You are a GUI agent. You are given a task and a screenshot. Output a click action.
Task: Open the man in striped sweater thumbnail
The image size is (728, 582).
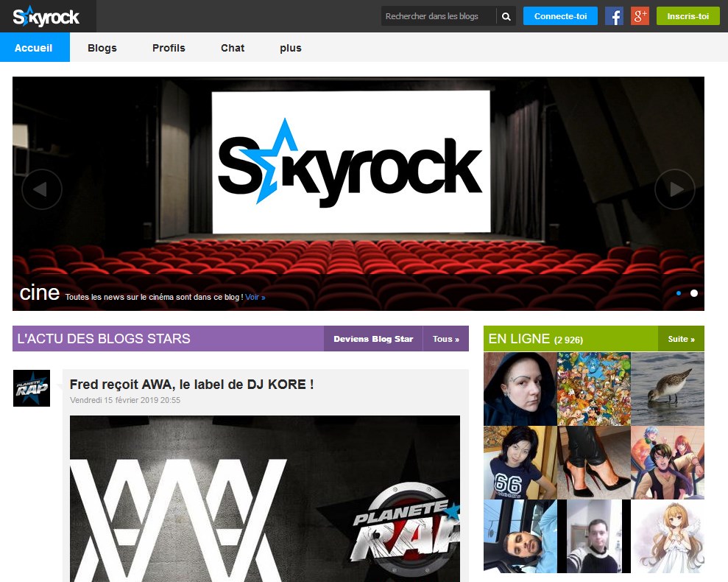(594, 536)
